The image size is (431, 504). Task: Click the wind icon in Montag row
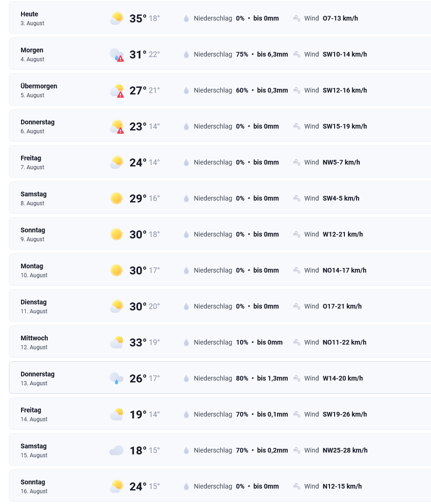click(297, 270)
